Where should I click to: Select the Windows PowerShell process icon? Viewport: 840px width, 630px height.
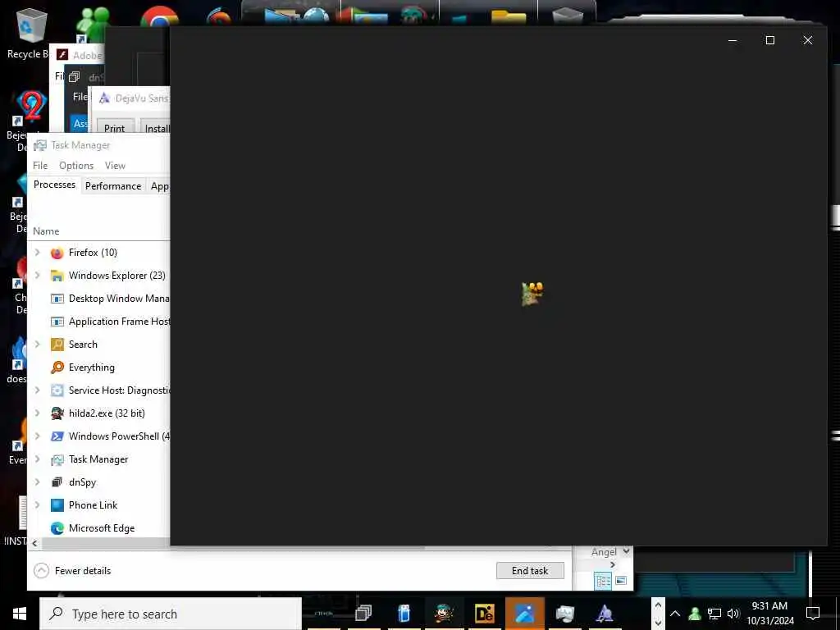point(57,436)
